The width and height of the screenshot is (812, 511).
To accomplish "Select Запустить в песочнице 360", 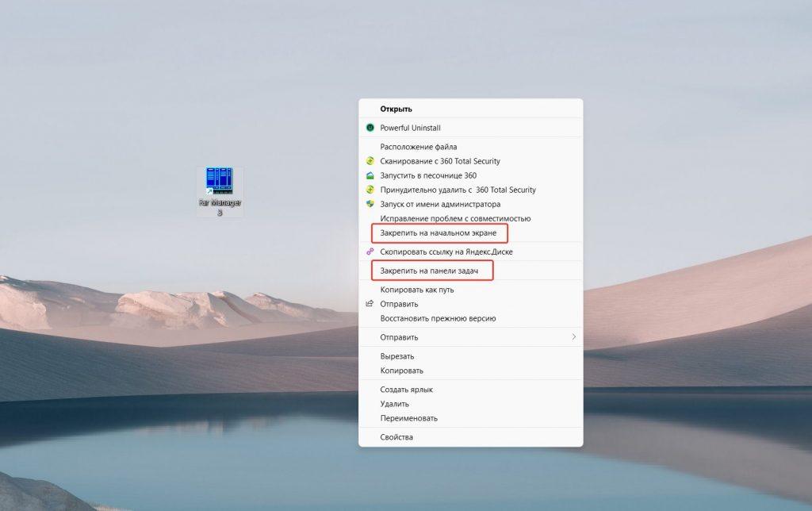I will pos(470,175).
